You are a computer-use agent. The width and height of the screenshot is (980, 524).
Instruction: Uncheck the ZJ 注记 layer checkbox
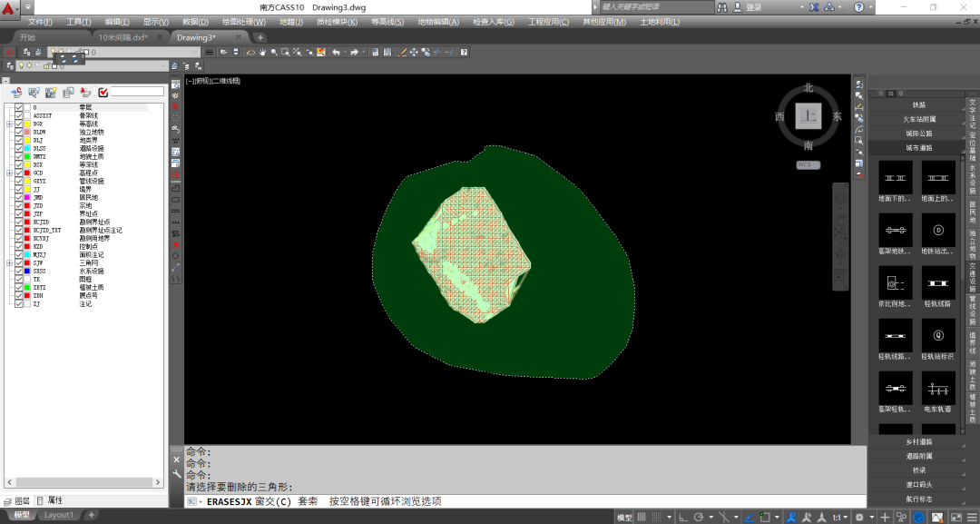click(19, 304)
